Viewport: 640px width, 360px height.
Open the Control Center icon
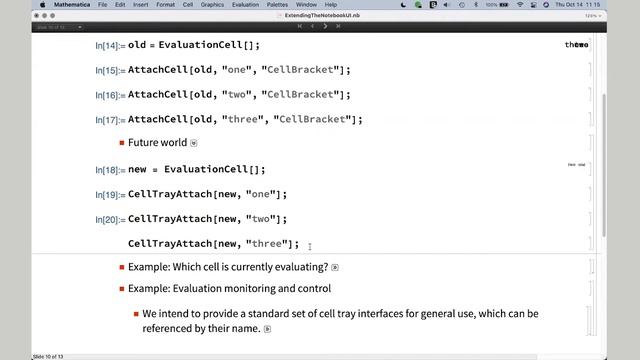click(x=533, y=5)
